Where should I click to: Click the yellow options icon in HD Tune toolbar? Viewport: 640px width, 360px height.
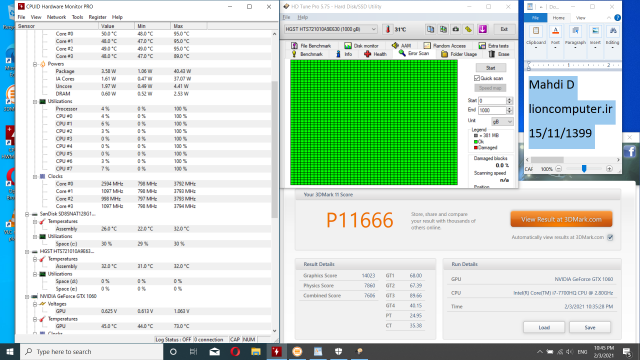469,29
